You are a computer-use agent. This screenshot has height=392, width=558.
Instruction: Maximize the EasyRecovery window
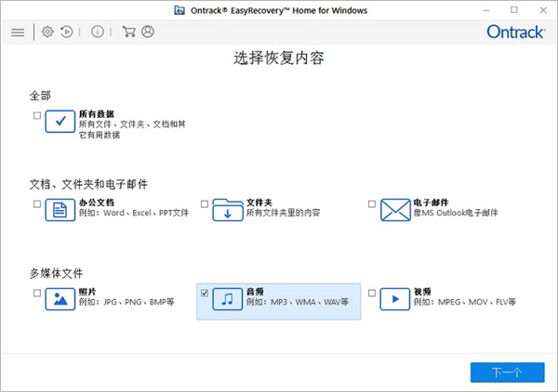[x=514, y=10]
